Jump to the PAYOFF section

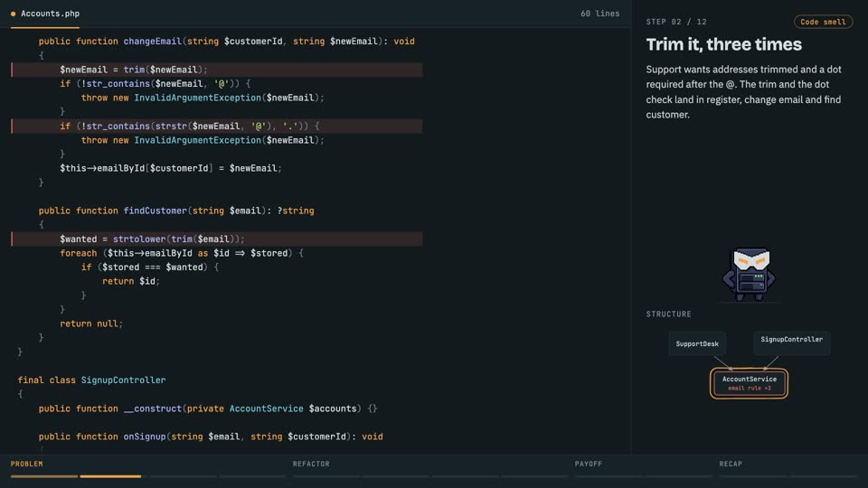(588, 464)
